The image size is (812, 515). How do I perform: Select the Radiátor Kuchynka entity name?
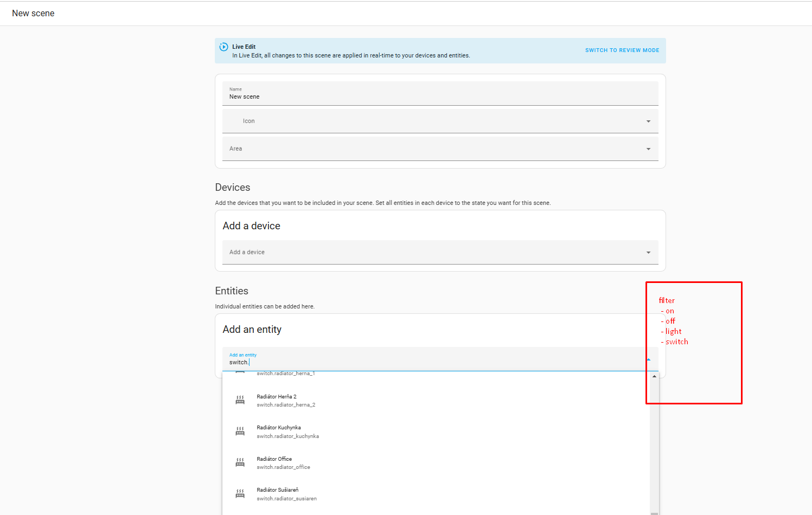point(279,428)
